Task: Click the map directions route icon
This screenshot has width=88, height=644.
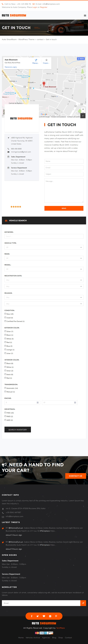Action: [x=36, y=60]
